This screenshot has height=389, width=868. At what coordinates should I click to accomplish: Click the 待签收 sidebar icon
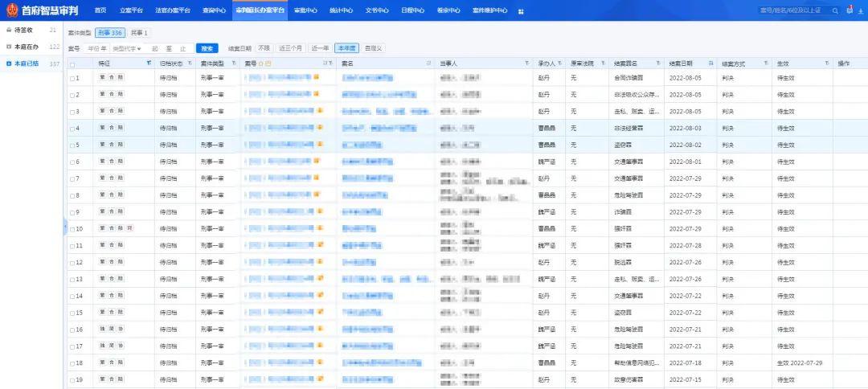click(x=8, y=31)
